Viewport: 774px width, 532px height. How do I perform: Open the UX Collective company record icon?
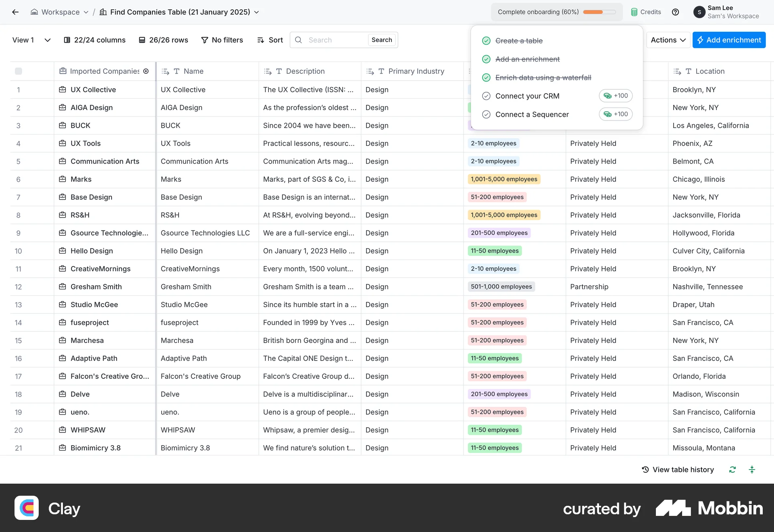click(x=62, y=89)
